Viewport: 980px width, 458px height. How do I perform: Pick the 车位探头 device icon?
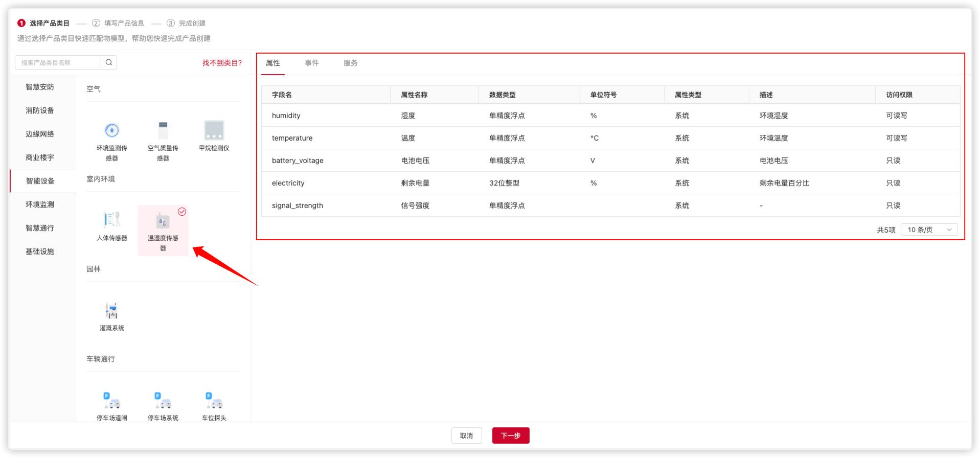(x=214, y=401)
